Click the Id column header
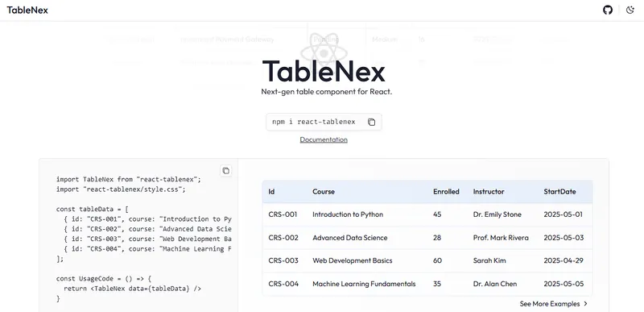The height and width of the screenshot is (312, 644). point(271,192)
